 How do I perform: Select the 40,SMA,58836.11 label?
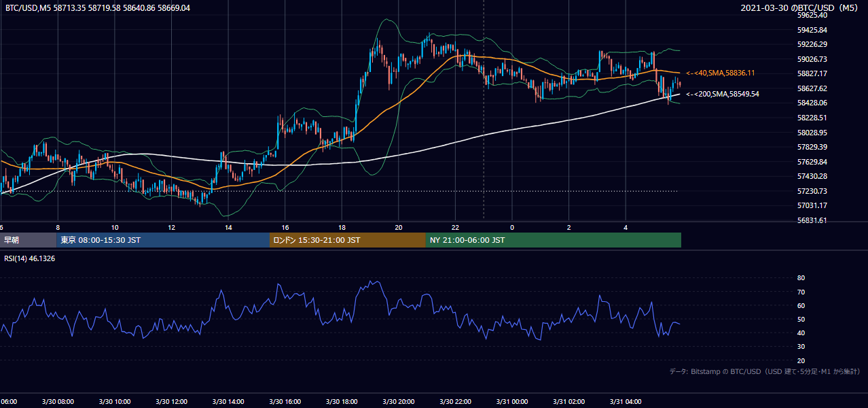721,73
